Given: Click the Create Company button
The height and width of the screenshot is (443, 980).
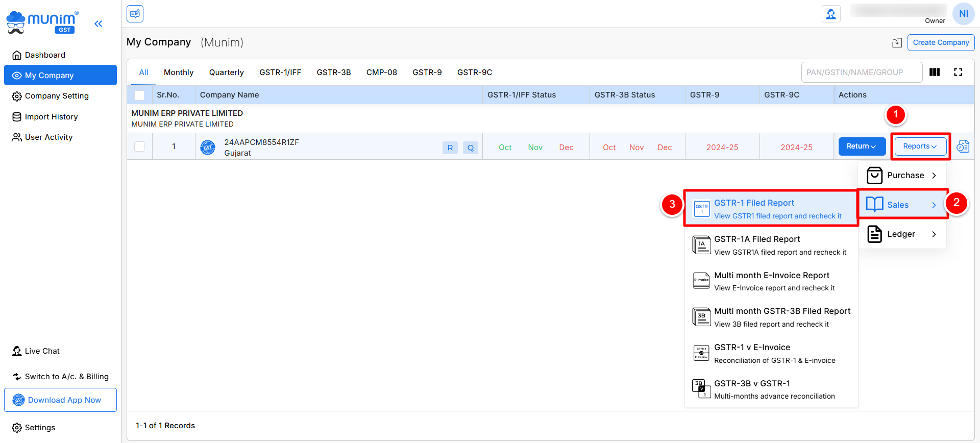Looking at the screenshot, I should click(940, 43).
